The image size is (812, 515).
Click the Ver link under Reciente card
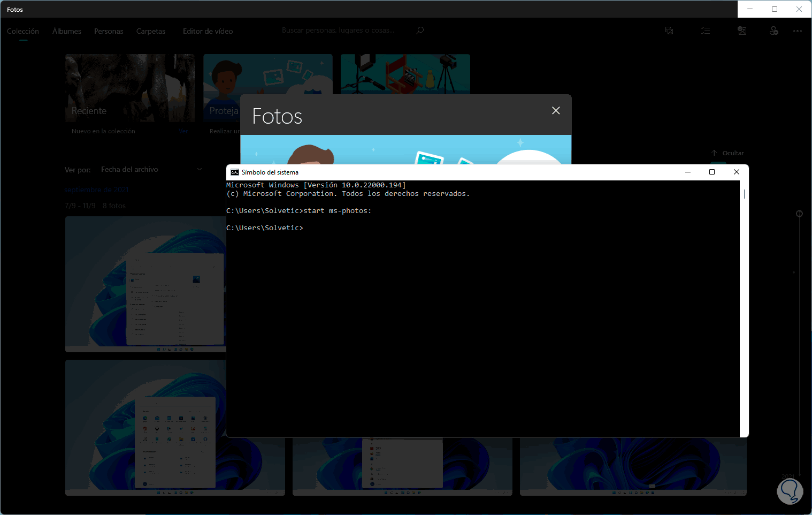pos(183,131)
